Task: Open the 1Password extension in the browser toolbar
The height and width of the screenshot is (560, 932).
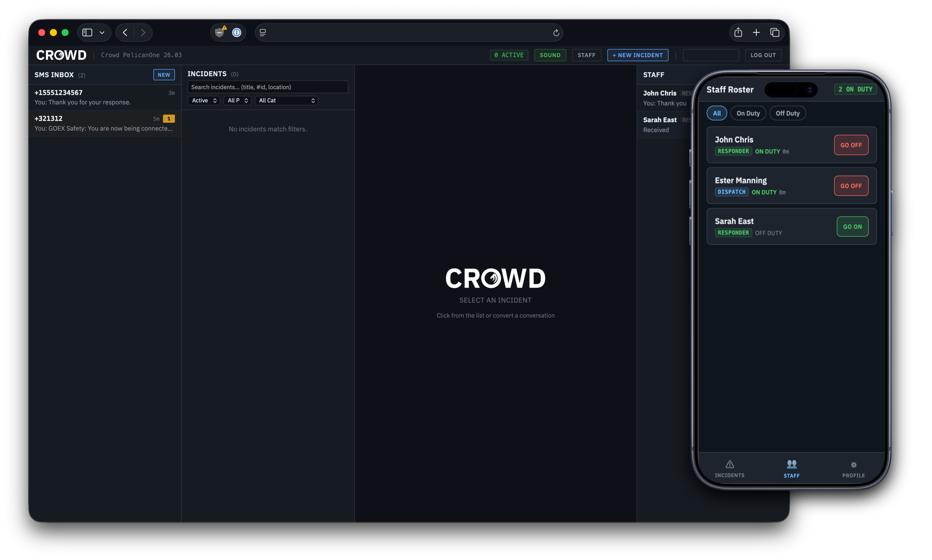Action: (237, 33)
